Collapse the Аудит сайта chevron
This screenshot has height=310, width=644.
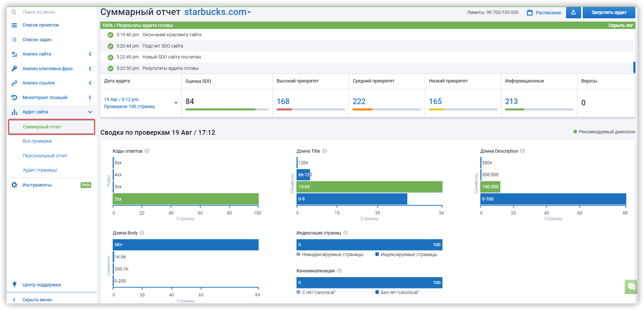click(90, 112)
